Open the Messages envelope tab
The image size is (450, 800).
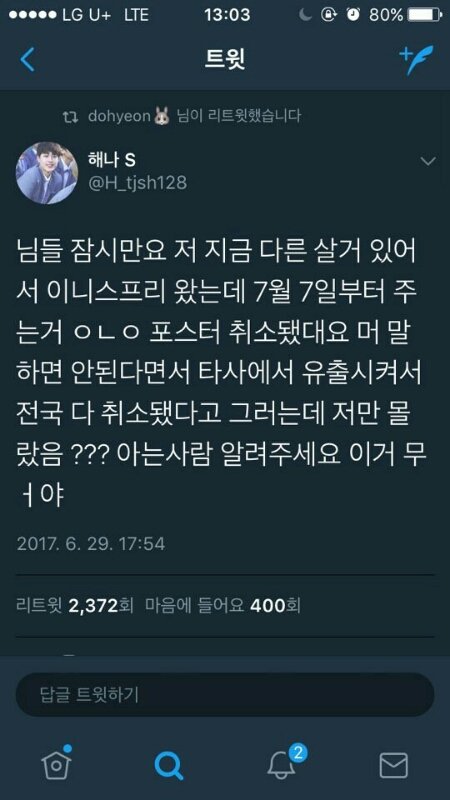click(x=394, y=765)
